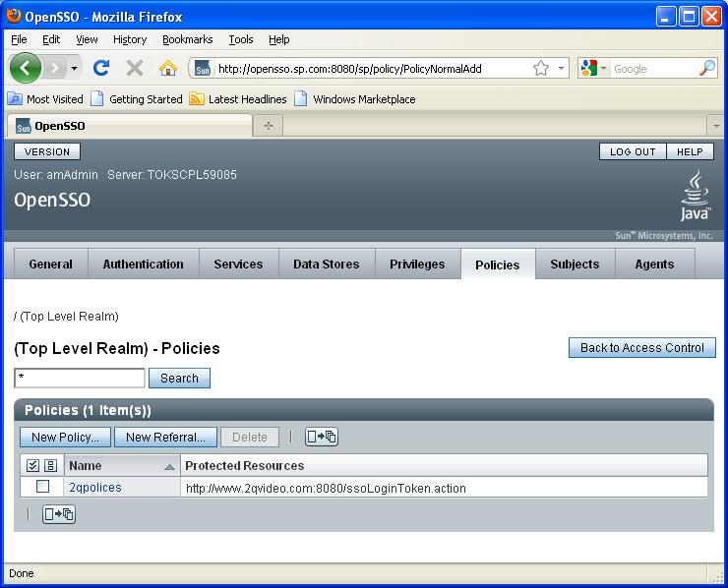Open the back/forward history dropdown arrow
The image size is (728, 588).
tap(75, 69)
